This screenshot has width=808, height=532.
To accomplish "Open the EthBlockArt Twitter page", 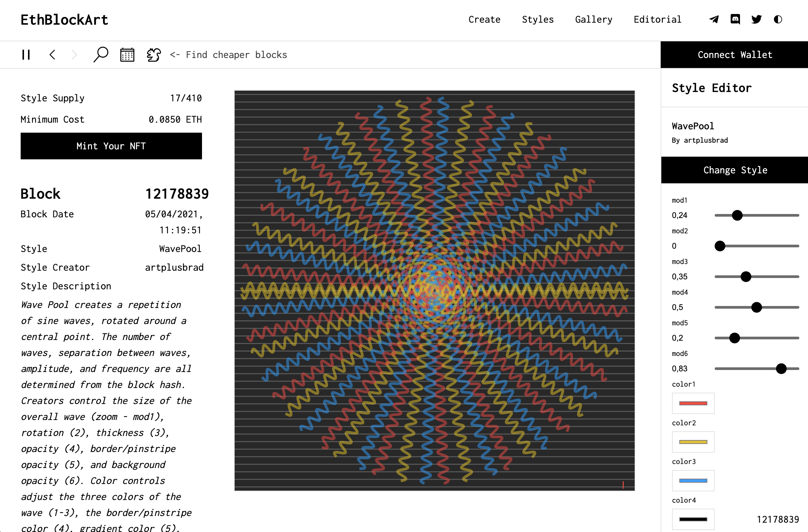I will [x=756, y=19].
